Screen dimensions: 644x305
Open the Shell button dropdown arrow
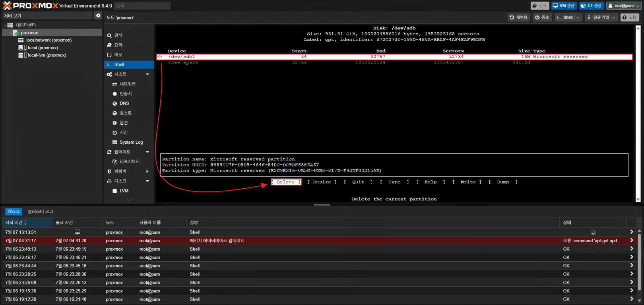(x=578, y=17)
